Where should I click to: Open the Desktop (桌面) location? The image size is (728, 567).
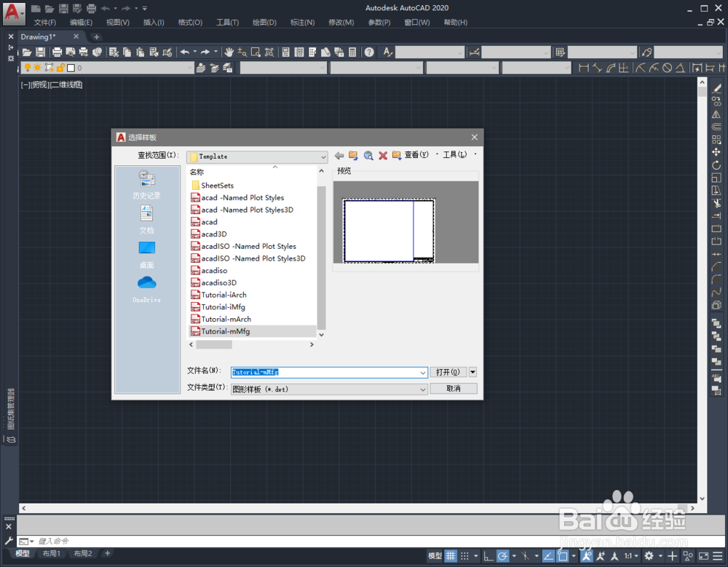tap(147, 255)
